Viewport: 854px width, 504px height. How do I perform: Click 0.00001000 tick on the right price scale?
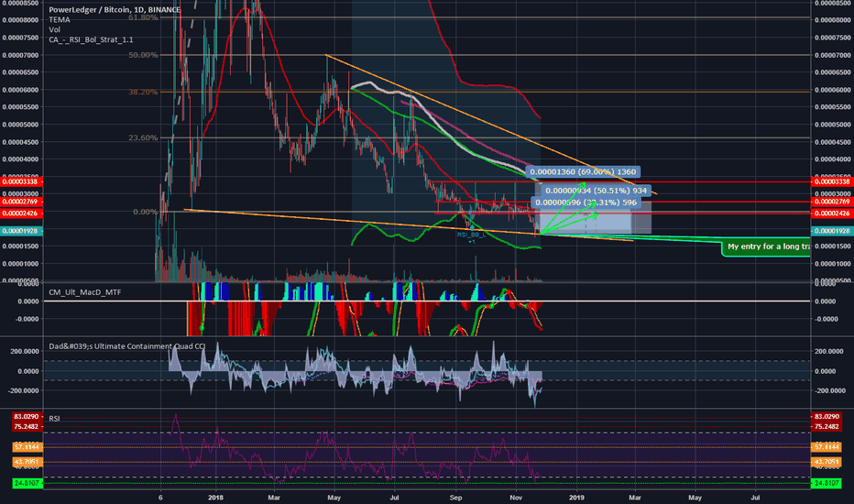(x=832, y=264)
